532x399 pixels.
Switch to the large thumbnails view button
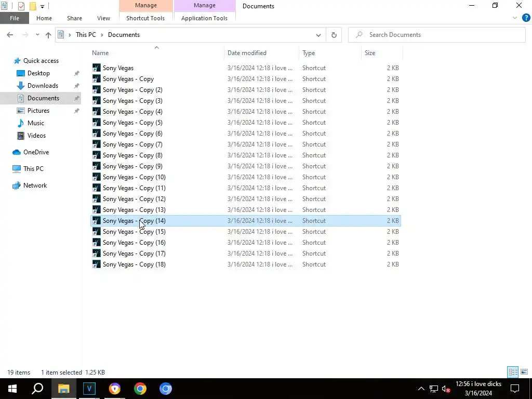tap(524, 372)
